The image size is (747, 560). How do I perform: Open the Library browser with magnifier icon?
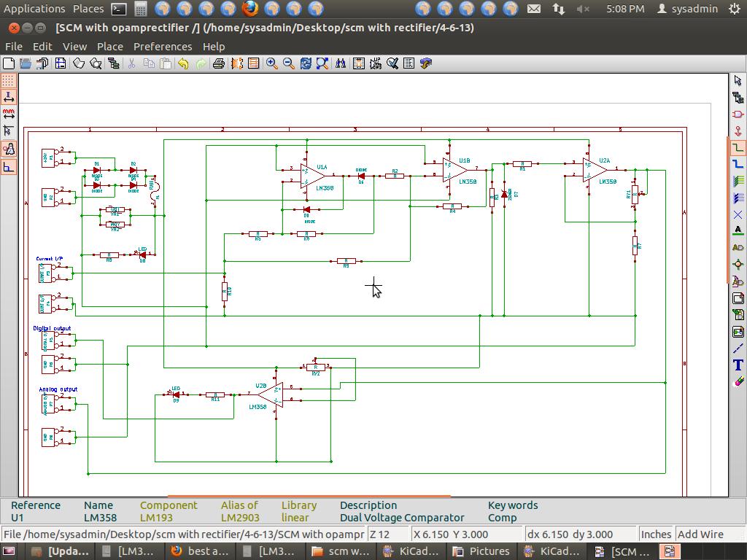pos(96,63)
